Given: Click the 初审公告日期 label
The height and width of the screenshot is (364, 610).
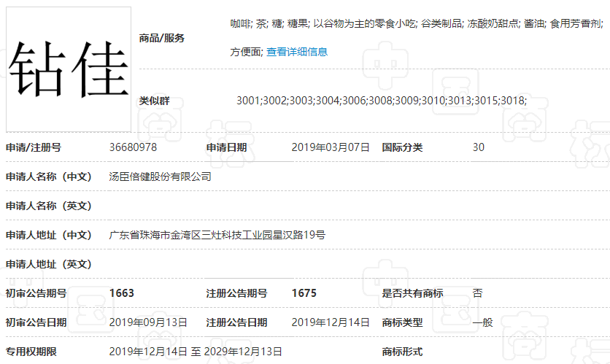Looking at the screenshot, I should 36,322.
